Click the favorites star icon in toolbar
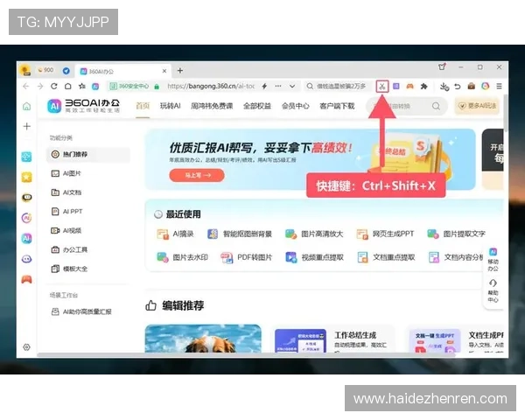Image resolution: width=525 pixels, height=420 pixels. (x=82, y=87)
